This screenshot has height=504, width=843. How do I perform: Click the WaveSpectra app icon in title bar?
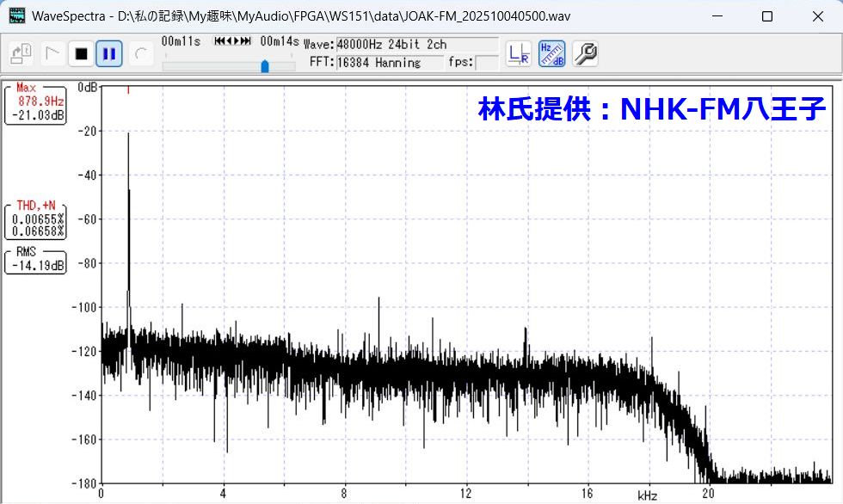click(16, 16)
